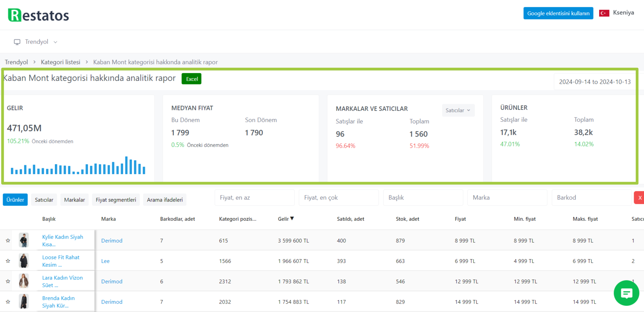Go to Trendyol breadcrumb link
Screen dimensions: 644x312
coord(16,62)
